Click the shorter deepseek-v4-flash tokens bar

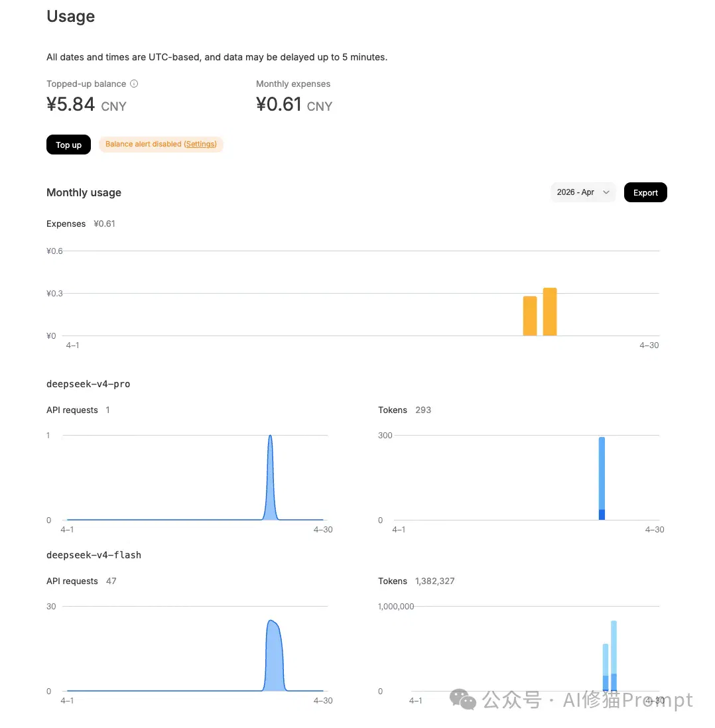[606, 667]
